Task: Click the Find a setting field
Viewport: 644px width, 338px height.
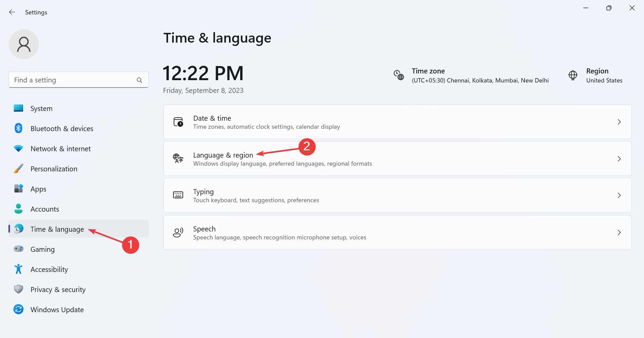Action: point(78,80)
